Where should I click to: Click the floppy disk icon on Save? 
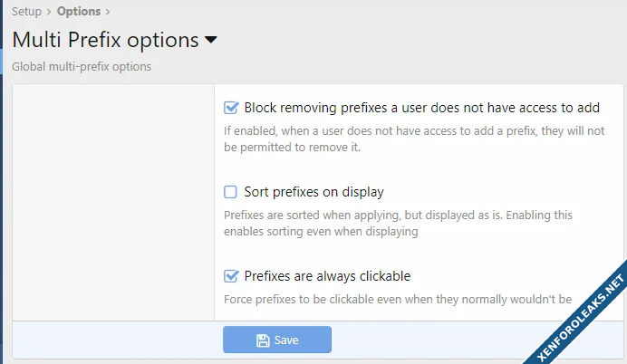point(263,340)
